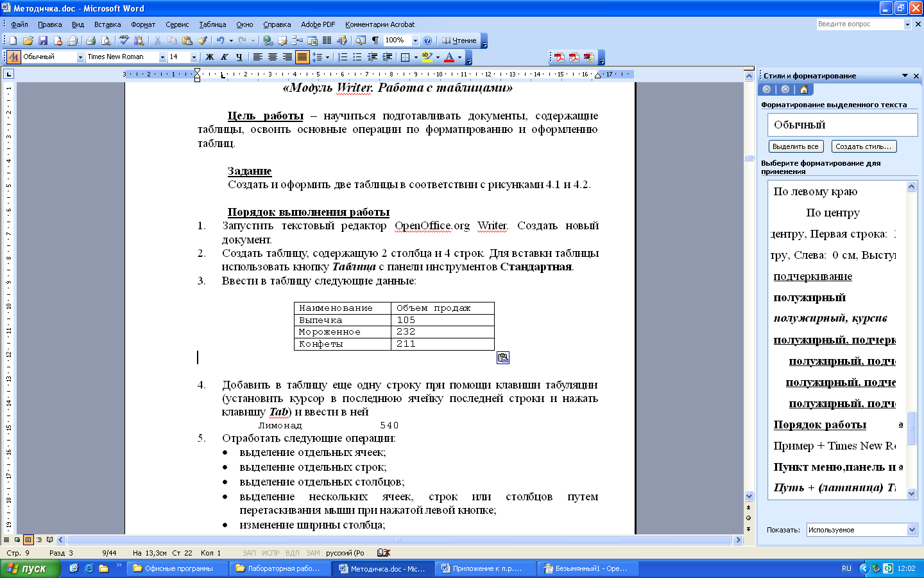924x578 pixels.
Task: Click the Введите вопрос help search field
Action: click(860, 24)
